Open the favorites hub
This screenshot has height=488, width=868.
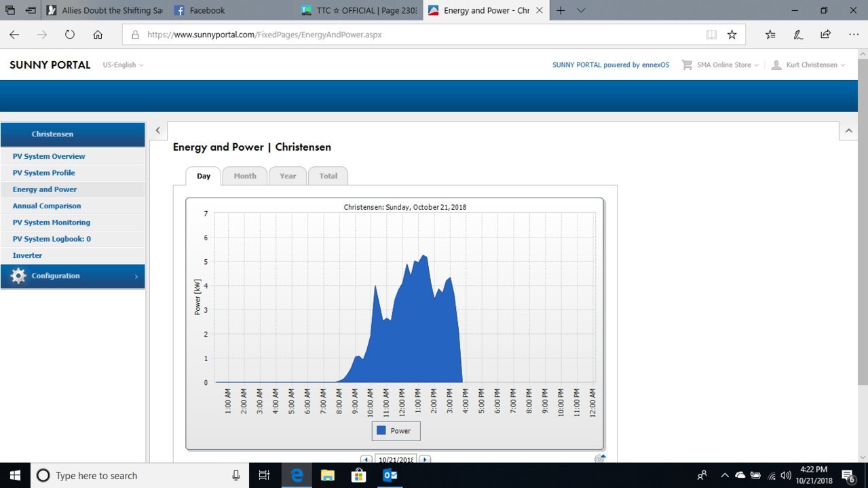point(770,35)
